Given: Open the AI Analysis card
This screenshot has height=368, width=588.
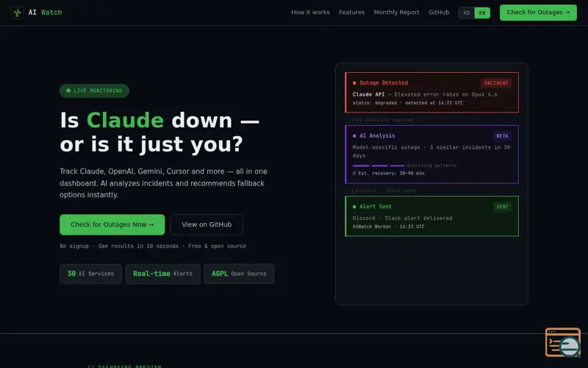Looking at the screenshot, I should coord(431,155).
